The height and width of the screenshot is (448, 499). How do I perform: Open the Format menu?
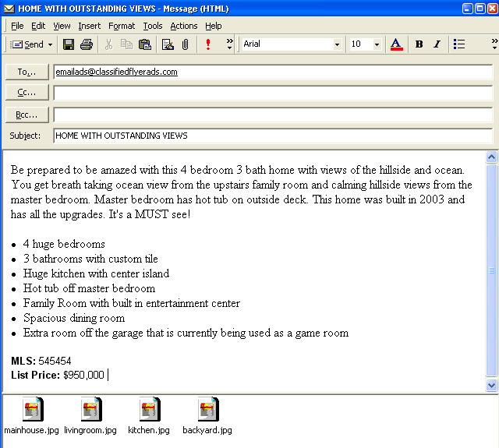pos(122,26)
